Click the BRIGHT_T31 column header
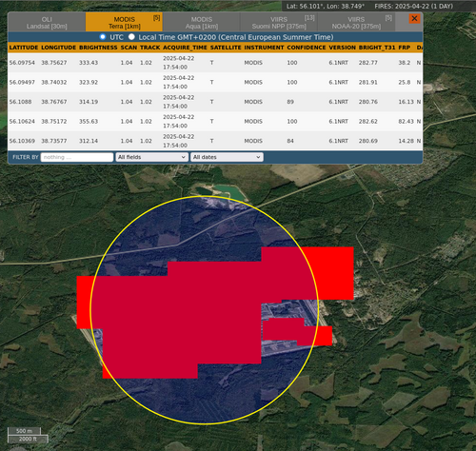476x451 pixels. click(377, 48)
